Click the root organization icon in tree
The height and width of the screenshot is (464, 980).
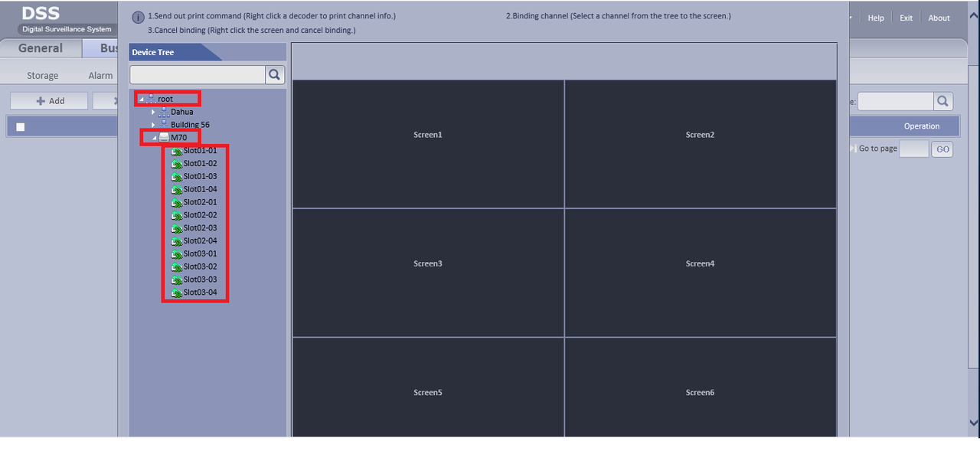[x=150, y=99]
